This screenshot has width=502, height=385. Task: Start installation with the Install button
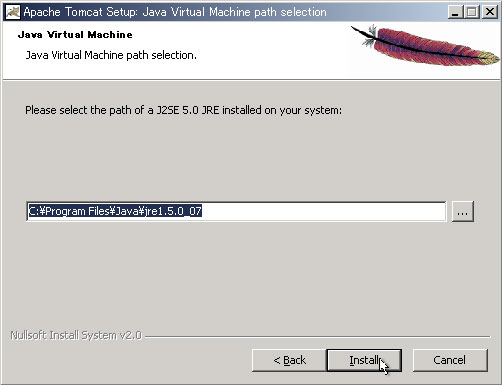[x=364, y=360]
